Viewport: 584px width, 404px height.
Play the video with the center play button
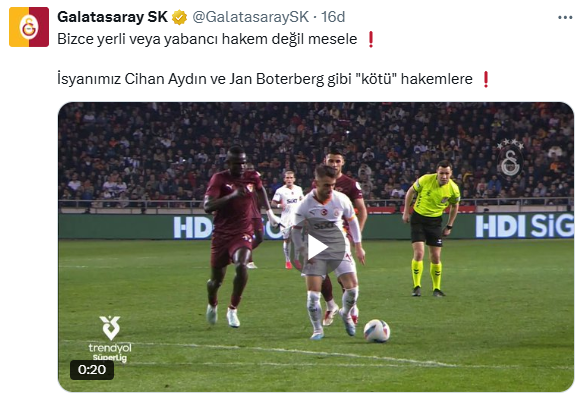coord(317,248)
